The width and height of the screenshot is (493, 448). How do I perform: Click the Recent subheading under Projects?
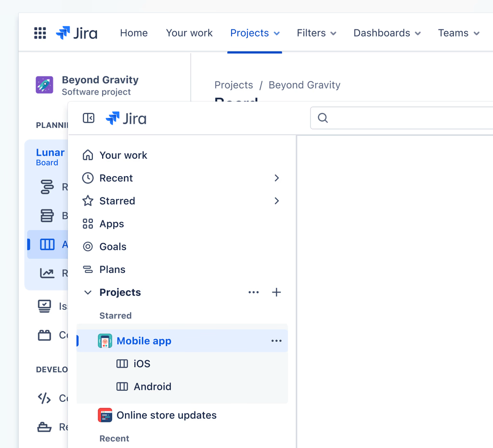pyautogui.click(x=114, y=438)
